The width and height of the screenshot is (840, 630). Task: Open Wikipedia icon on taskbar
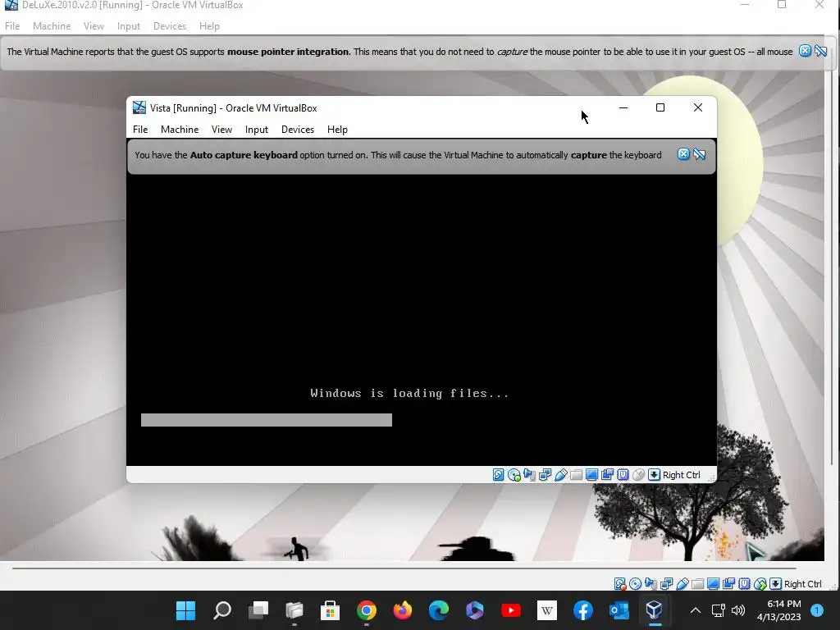click(547, 610)
